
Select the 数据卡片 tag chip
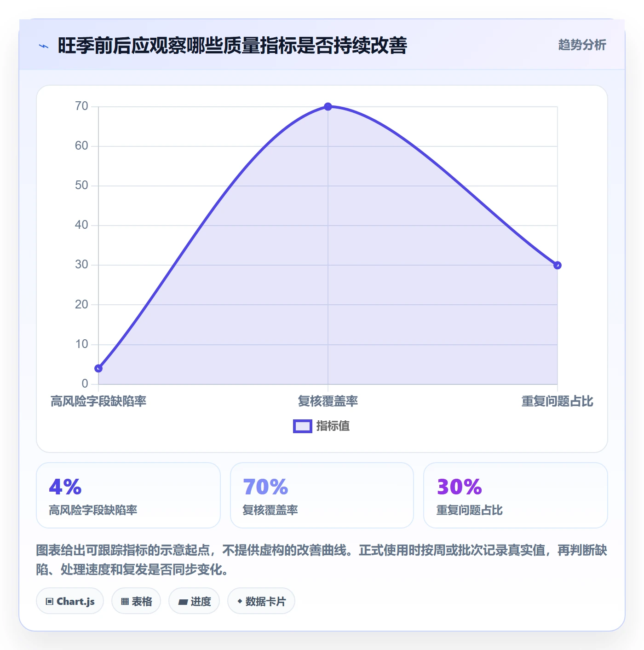(261, 601)
